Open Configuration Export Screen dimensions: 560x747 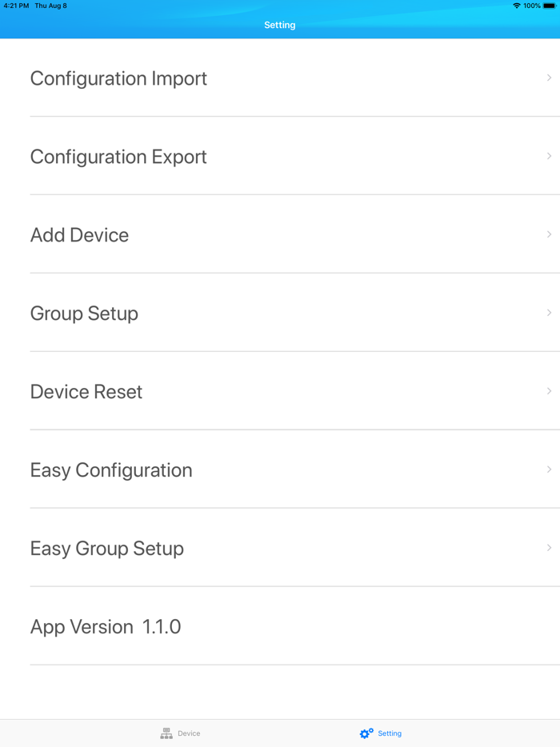pos(118,157)
